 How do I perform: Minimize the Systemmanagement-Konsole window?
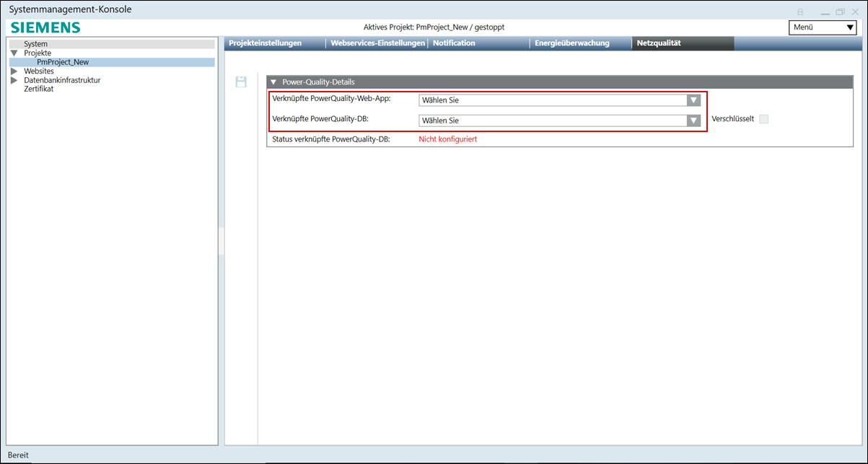point(821,12)
